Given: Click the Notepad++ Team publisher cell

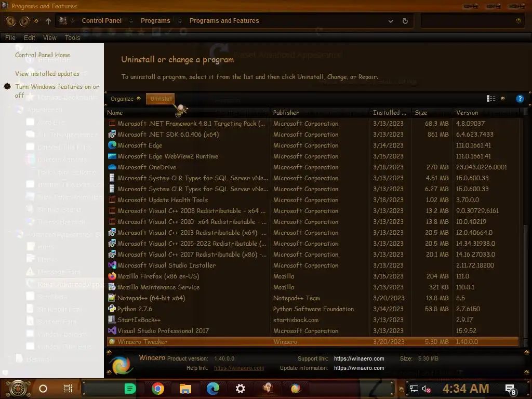Looking at the screenshot, I should 297,298.
